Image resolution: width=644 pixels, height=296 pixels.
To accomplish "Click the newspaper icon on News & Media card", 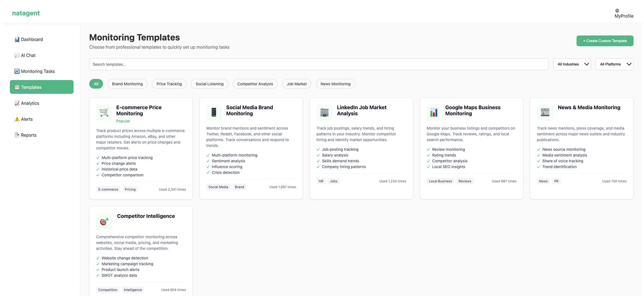I will 545,112.
